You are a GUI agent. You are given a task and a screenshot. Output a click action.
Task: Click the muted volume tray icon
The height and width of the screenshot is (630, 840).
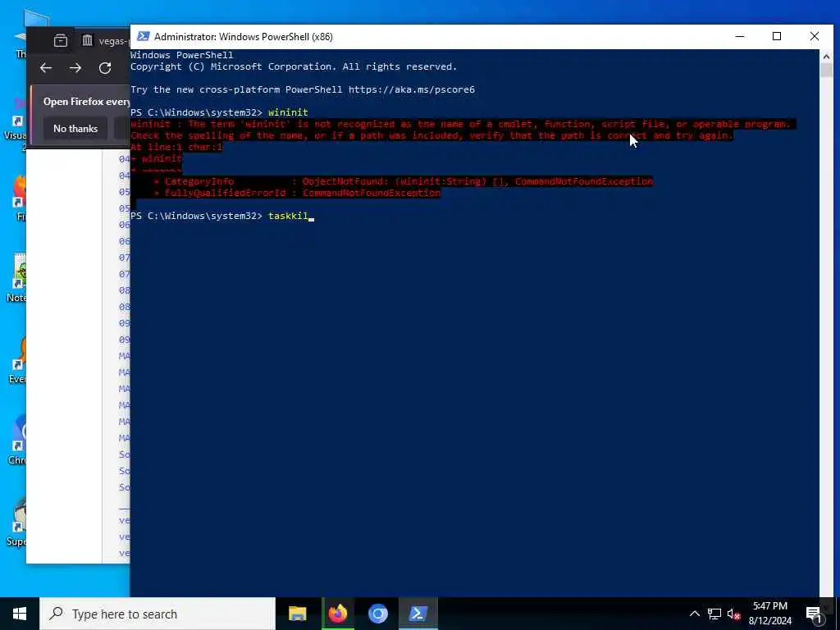click(734, 614)
